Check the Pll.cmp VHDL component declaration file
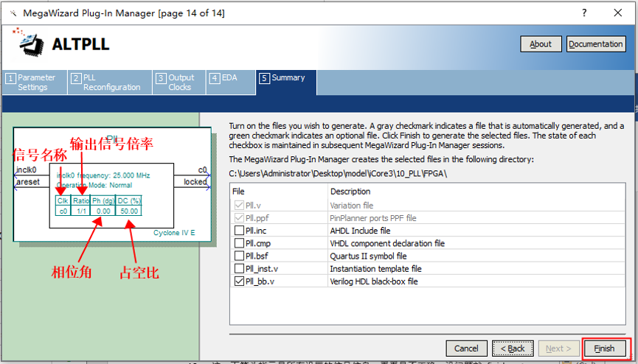 pyautogui.click(x=239, y=243)
